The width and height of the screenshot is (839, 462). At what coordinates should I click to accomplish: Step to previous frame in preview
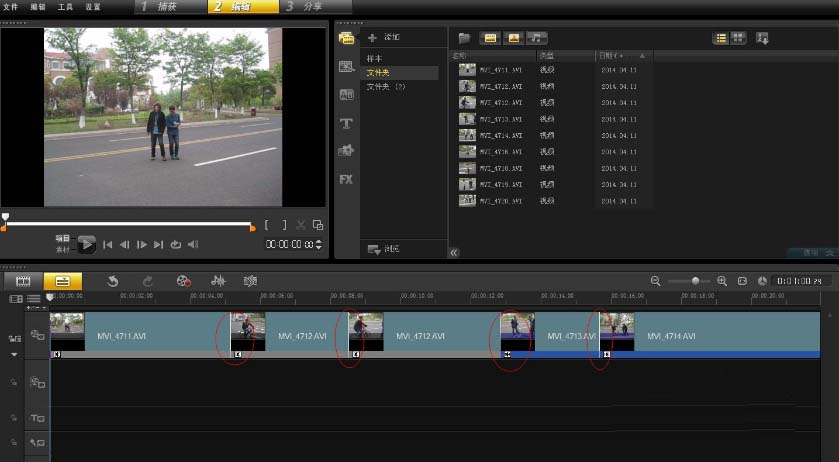(125, 245)
